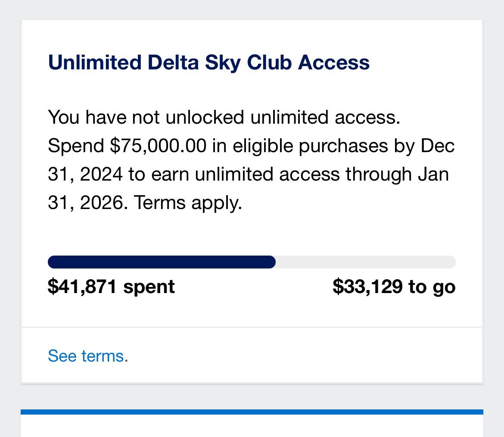Open the See terms link
504x437 pixels.
tap(86, 356)
